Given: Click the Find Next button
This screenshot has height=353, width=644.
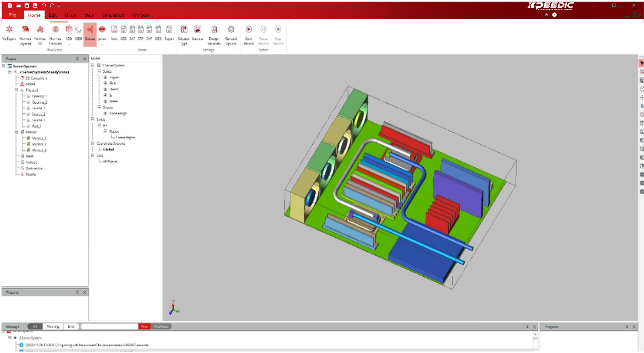Looking at the screenshot, I should 161,327.
